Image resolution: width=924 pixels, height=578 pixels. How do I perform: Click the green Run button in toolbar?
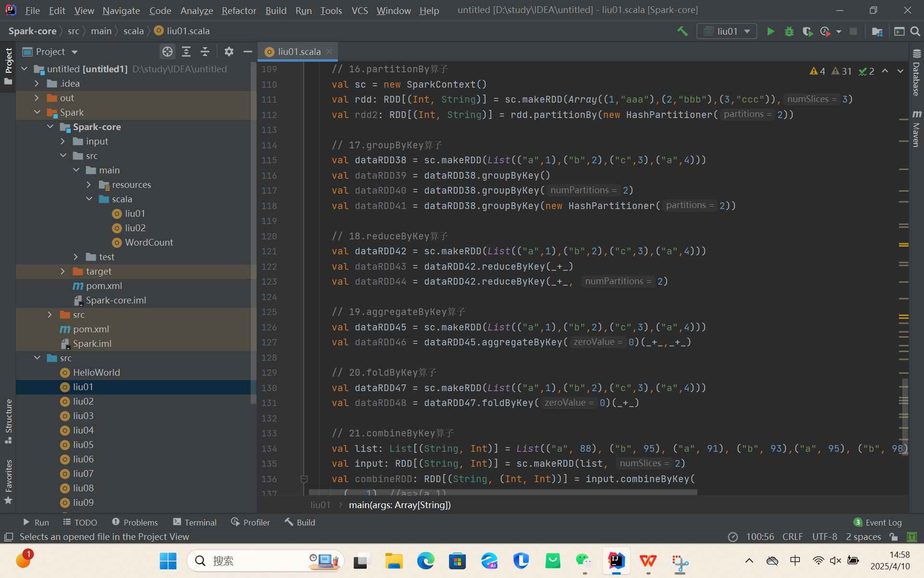pyautogui.click(x=770, y=31)
